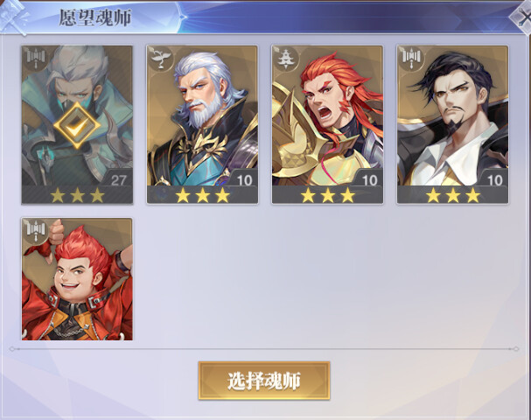Uncheck the golden checkmark on masked hero
Image resolution: width=531 pixels, height=420 pixels.
point(77,126)
